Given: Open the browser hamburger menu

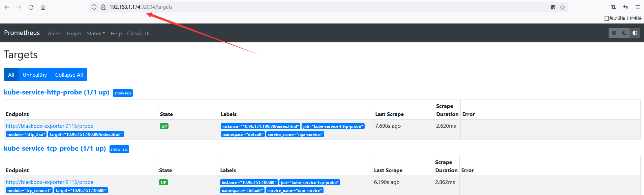Looking at the screenshot, I should tap(638, 7).
